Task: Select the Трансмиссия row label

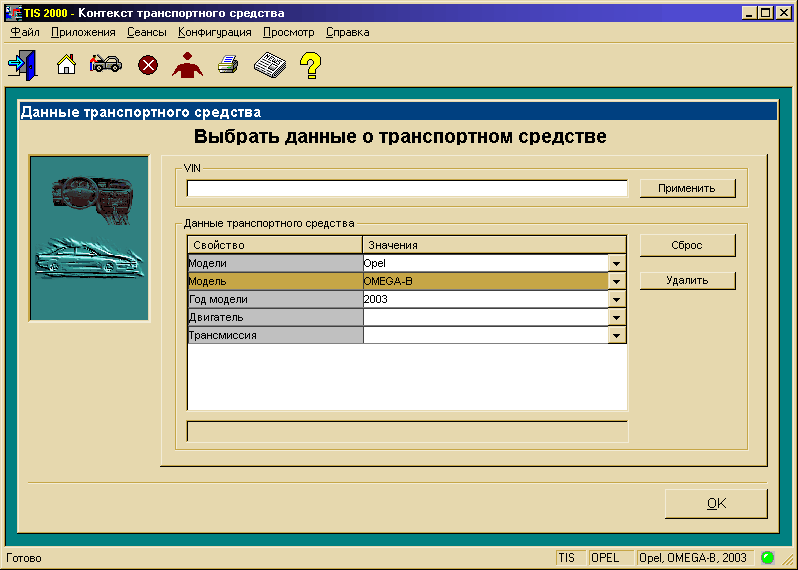Action: click(x=275, y=335)
